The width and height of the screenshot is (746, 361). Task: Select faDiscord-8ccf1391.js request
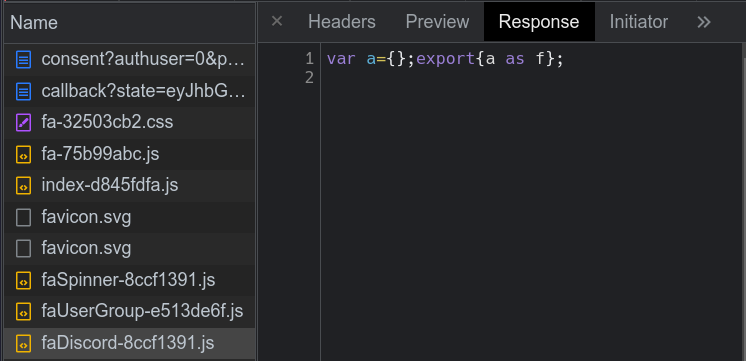[x=129, y=343]
